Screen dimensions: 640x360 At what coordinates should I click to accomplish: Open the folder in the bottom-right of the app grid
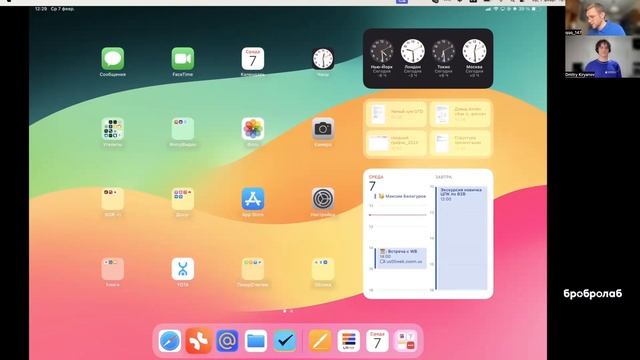click(x=323, y=269)
